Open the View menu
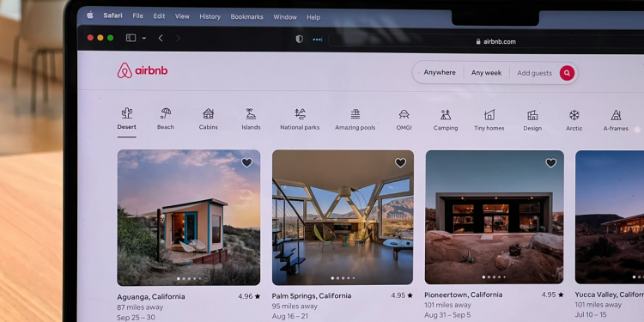644x322 pixels. [182, 16]
